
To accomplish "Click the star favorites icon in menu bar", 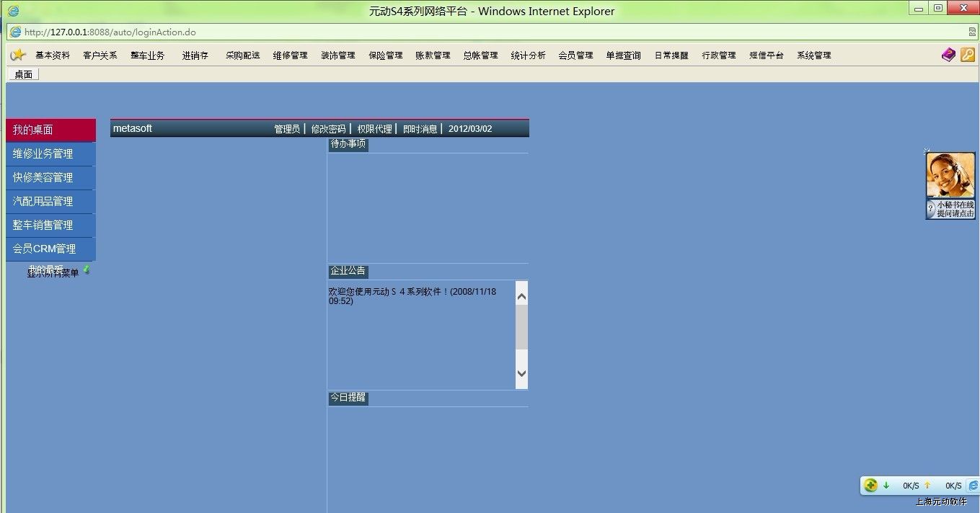I will (x=18, y=55).
